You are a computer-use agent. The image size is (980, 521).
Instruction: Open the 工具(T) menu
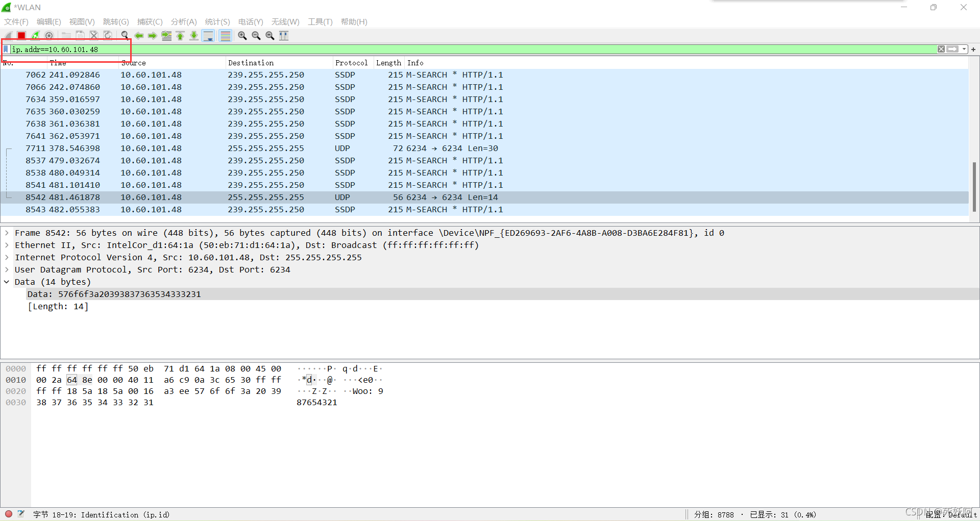[x=320, y=21]
